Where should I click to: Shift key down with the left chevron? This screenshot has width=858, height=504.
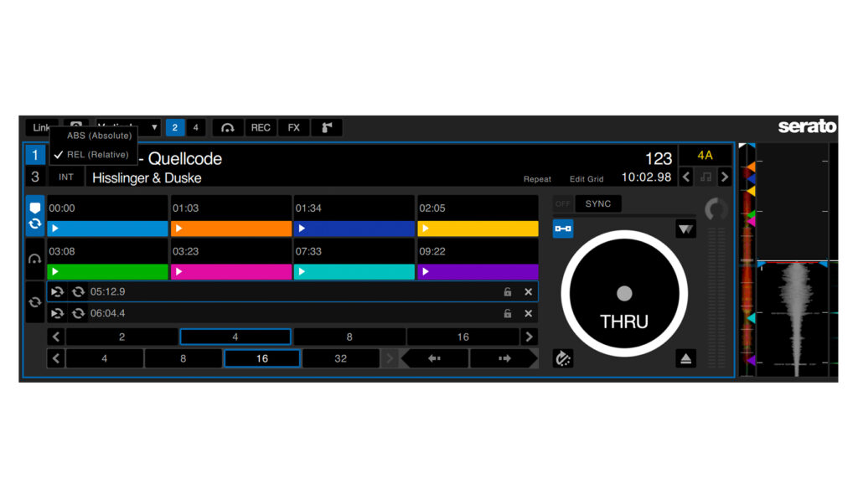click(x=686, y=177)
